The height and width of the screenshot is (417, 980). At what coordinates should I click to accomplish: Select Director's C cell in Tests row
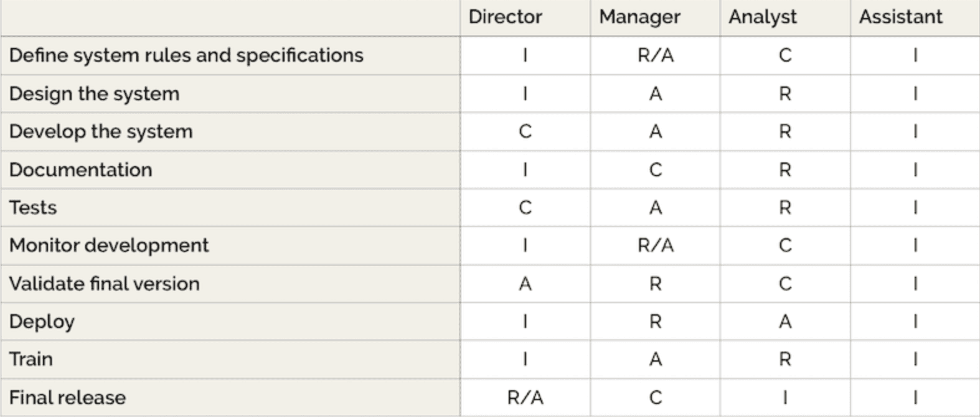pos(525,208)
